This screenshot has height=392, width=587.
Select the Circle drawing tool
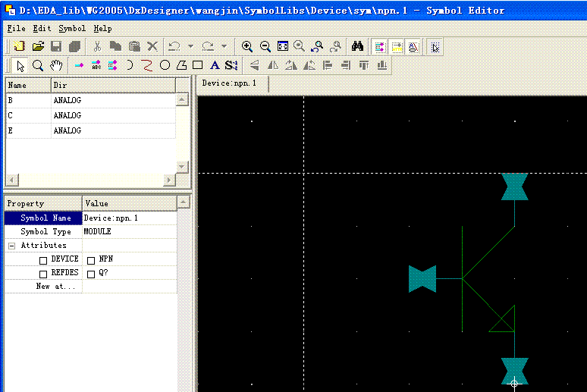click(x=165, y=65)
